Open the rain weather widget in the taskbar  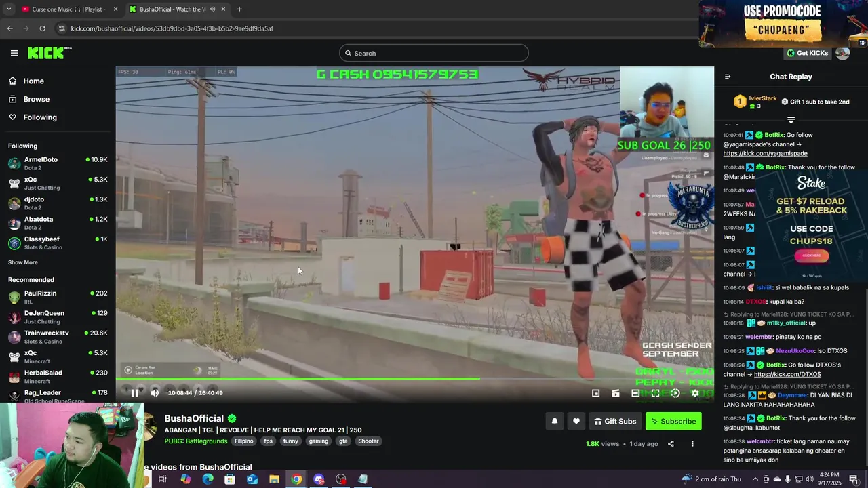(711, 479)
